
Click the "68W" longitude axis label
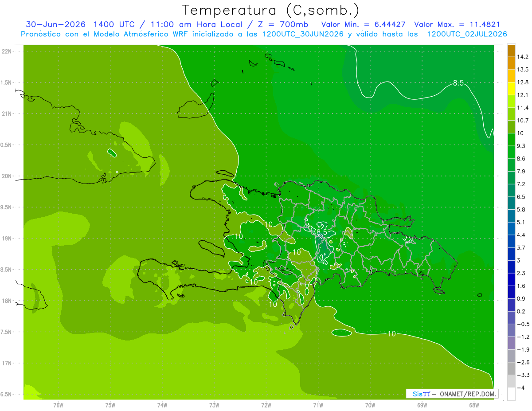[474, 405]
